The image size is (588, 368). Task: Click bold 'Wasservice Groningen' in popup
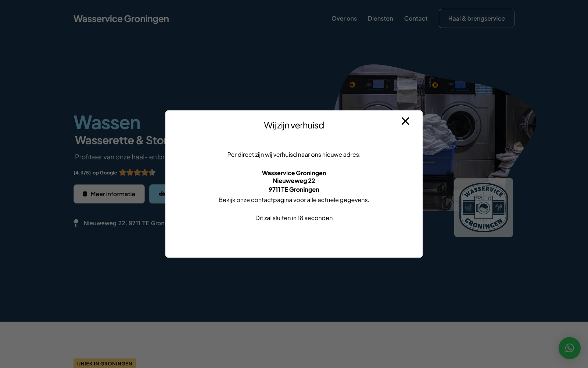pyautogui.click(x=294, y=173)
